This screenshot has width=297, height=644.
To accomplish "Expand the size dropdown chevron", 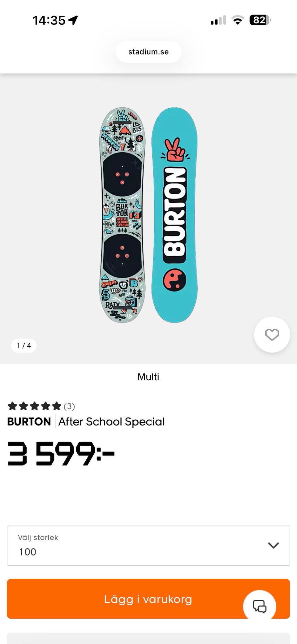I will (273, 545).
